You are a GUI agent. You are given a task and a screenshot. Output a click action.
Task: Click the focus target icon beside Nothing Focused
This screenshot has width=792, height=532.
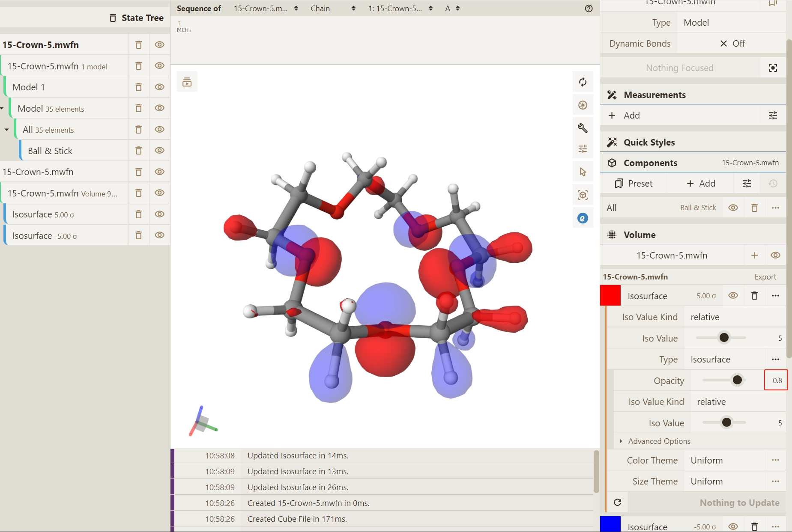tap(773, 68)
